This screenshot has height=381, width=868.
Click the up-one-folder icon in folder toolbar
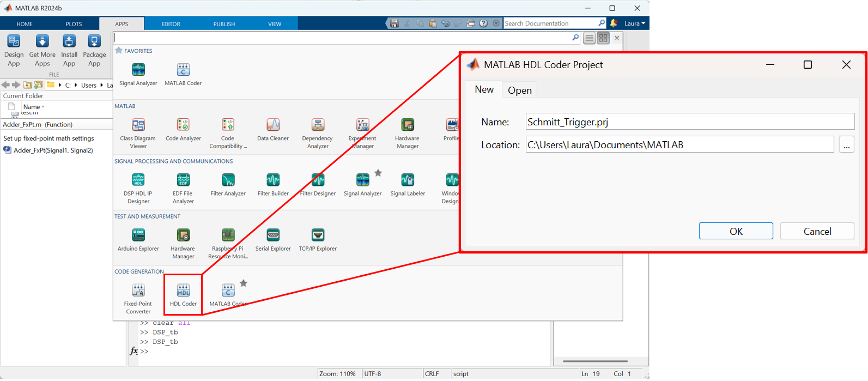pyautogui.click(x=27, y=85)
